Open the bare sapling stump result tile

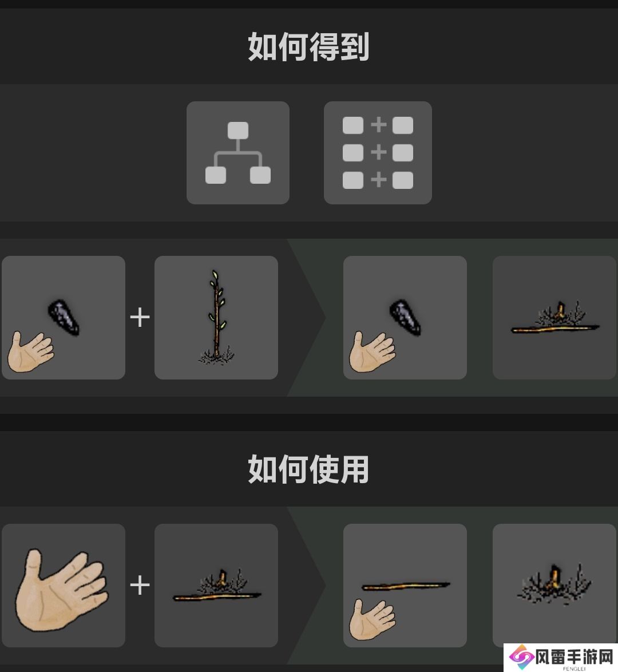pyautogui.click(x=554, y=586)
